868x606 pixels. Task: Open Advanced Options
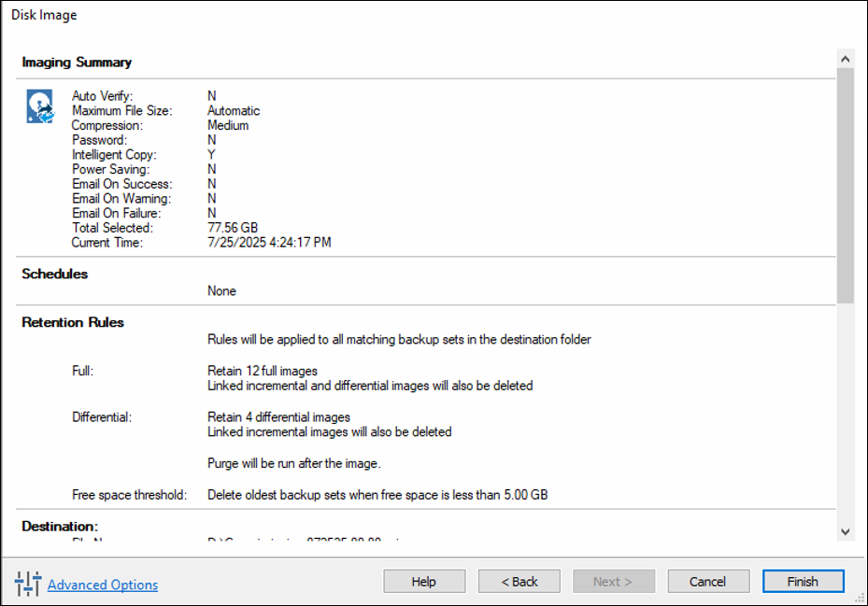point(100,585)
